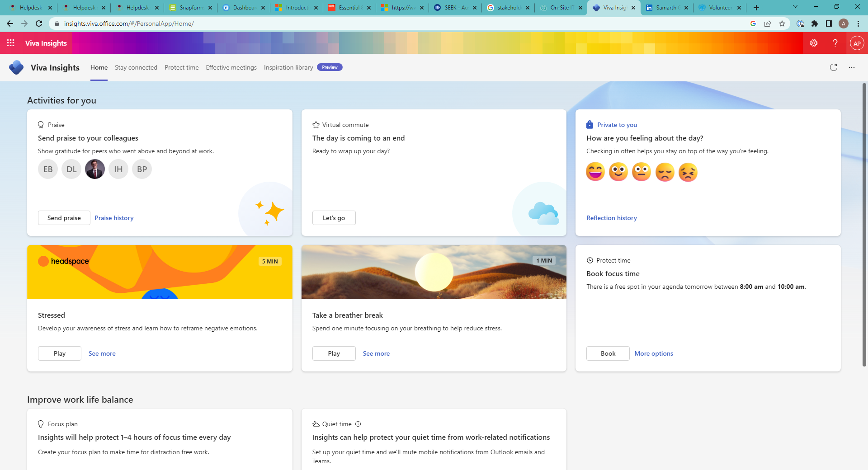Viewport: 868px width, 470px height.
Task: Select colleague avatar DL for praise
Action: 71,169
